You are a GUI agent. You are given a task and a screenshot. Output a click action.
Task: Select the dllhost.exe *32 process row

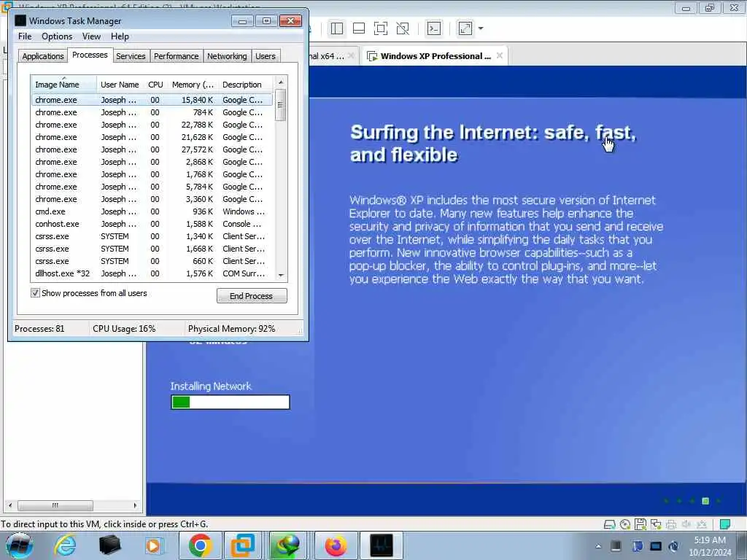pyautogui.click(x=152, y=273)
